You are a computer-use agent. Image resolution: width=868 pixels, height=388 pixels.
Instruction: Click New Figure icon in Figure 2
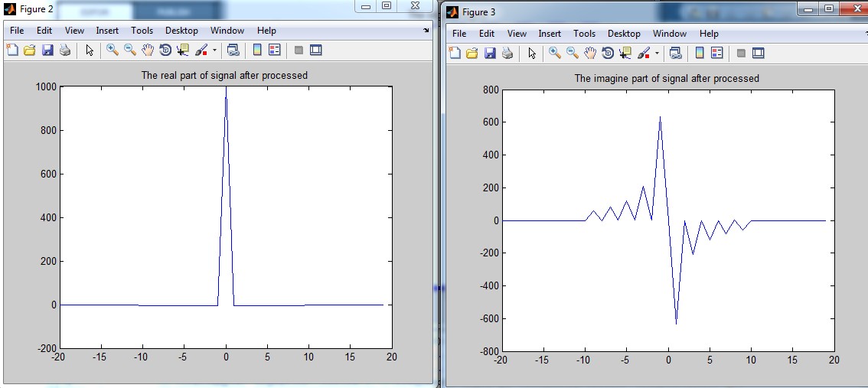coord(12,51)
